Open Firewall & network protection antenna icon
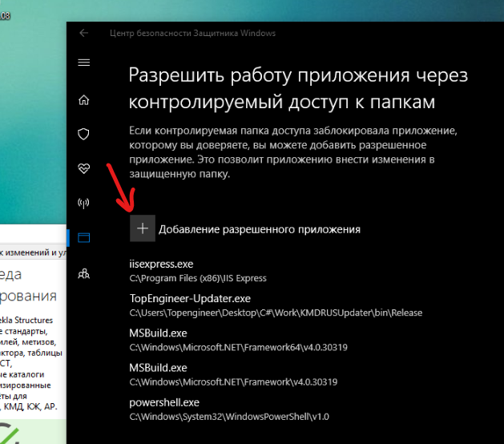 point(83,204)
